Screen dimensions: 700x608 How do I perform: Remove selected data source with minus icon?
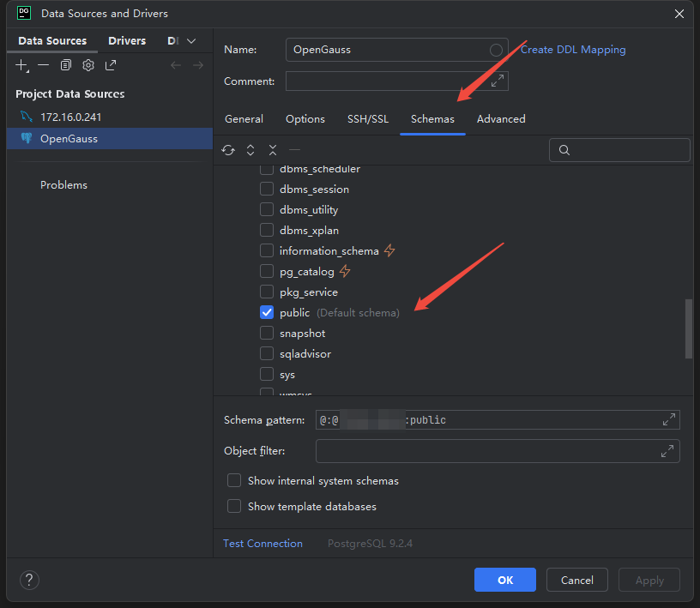click(x=43, y=66)
